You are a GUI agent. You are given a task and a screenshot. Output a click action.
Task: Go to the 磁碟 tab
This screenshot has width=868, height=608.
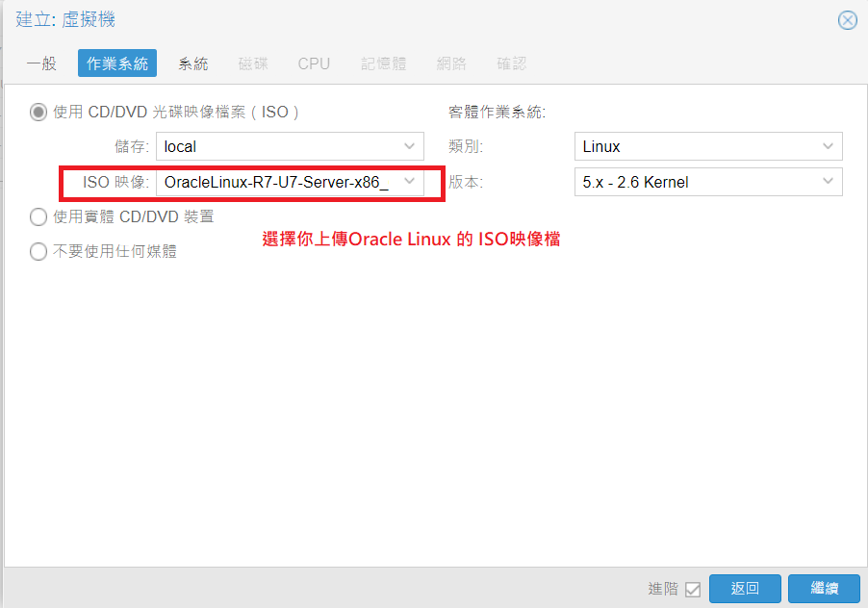click(253, 64)
